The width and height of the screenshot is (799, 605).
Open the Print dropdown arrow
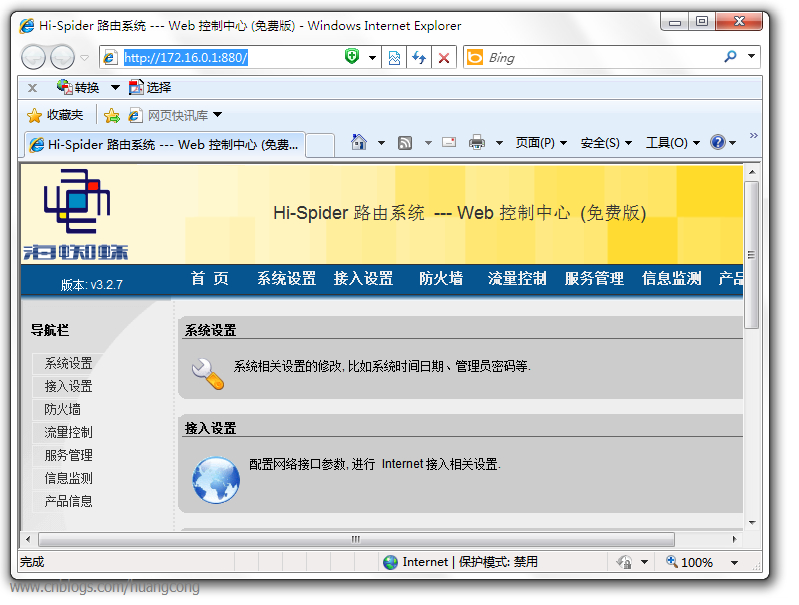point(499,143)
